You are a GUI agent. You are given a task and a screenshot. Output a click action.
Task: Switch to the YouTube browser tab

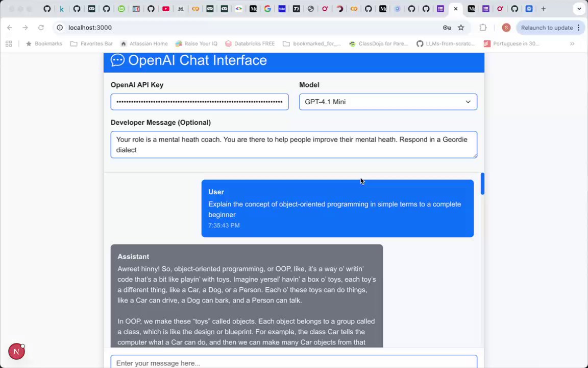(x=166, y=9)
